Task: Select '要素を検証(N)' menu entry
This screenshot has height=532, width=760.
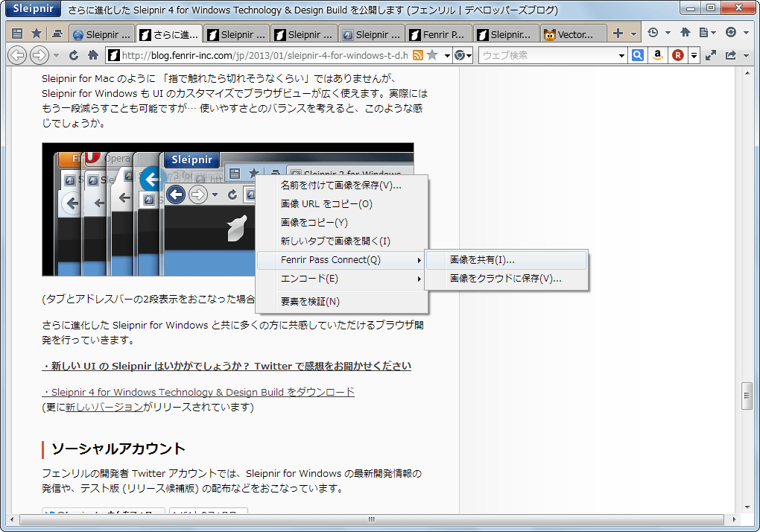Action: coord(341,301)
